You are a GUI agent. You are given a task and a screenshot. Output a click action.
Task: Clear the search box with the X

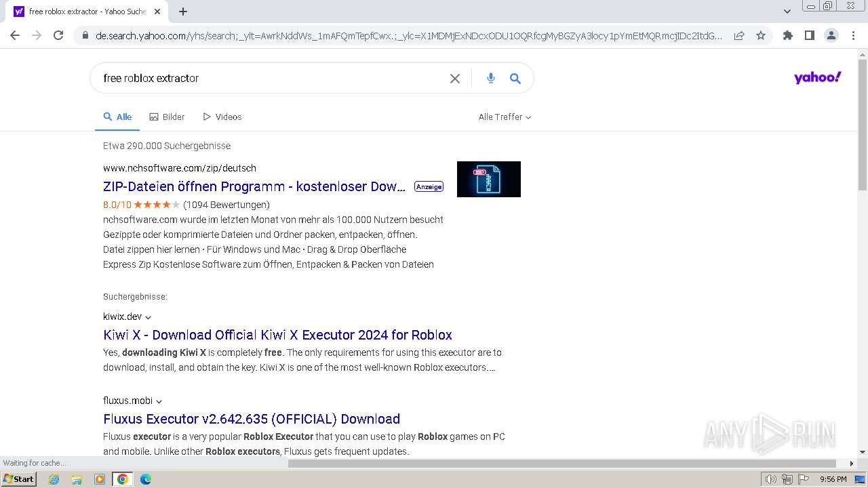point(455,79)
